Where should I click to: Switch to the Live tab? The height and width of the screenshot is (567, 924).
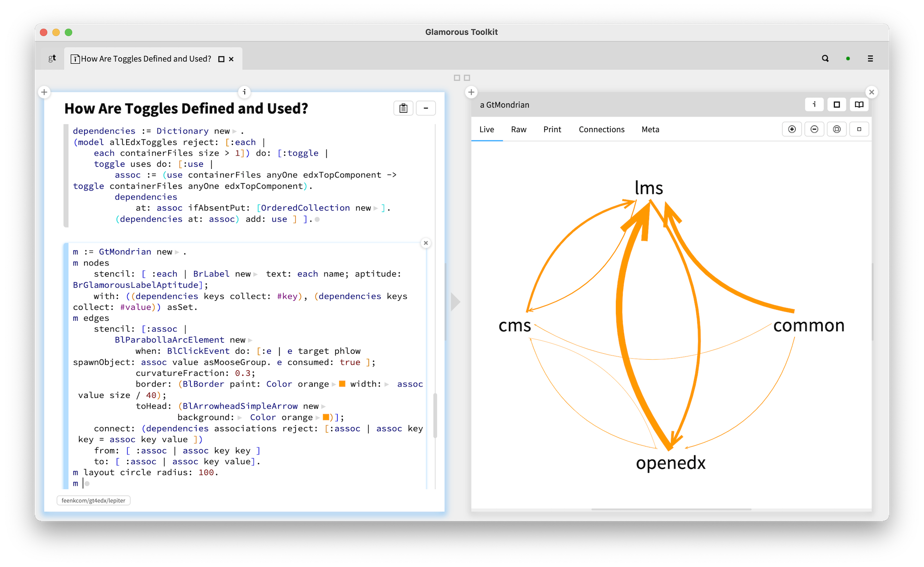tap(487, 130)
